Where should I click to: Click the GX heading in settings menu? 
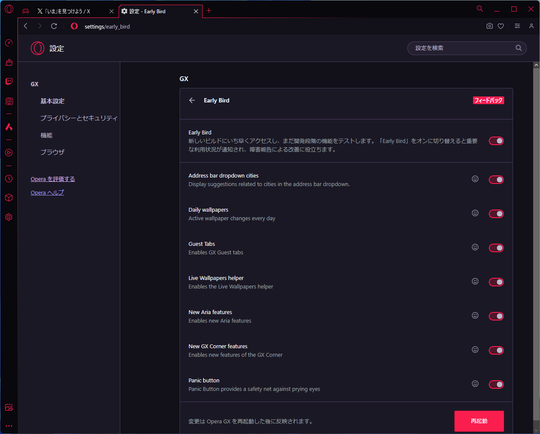coord(34,84)
